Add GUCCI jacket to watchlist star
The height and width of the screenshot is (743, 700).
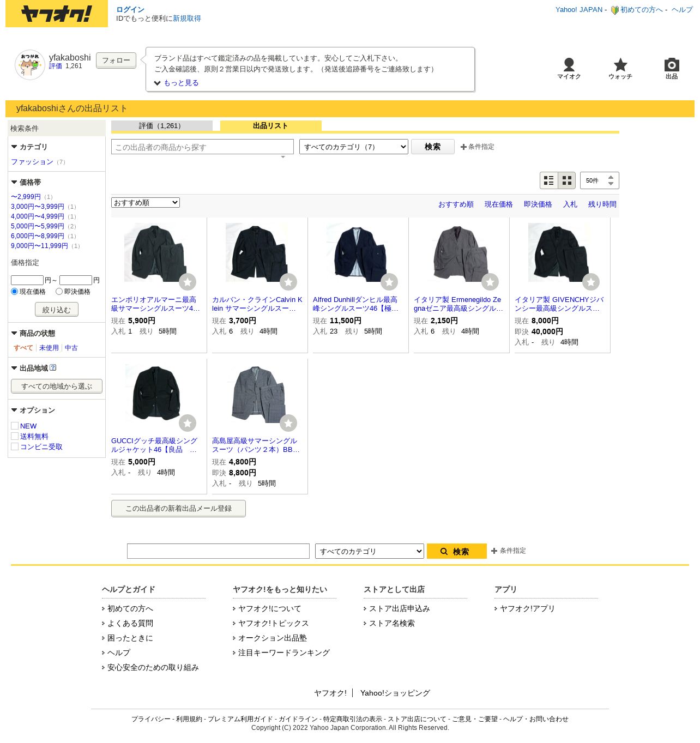point(188,423)
